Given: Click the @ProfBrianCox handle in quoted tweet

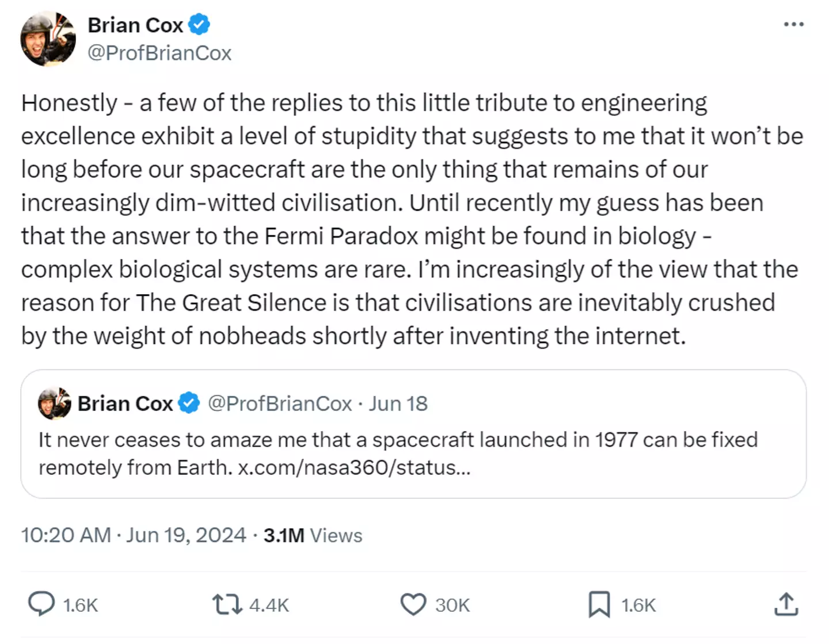Looking at the screenshot, I should click(280, 403).
